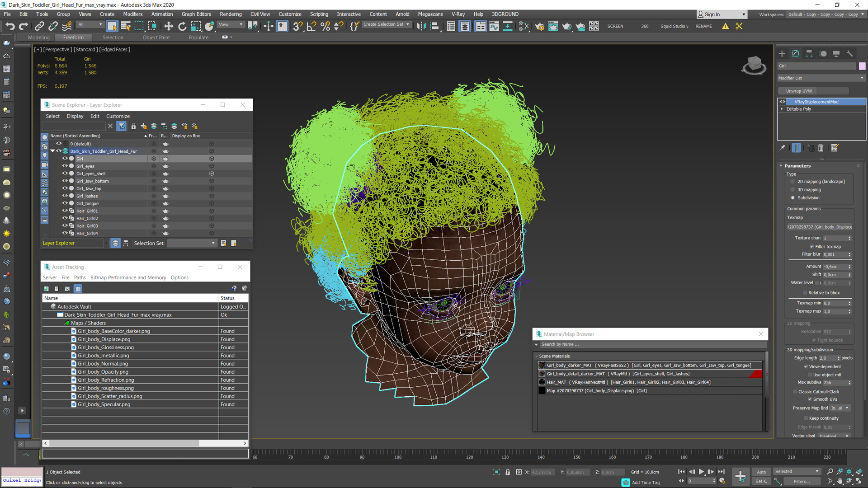
Task: Switch to Hierarchy command panel
Action: 809,54
